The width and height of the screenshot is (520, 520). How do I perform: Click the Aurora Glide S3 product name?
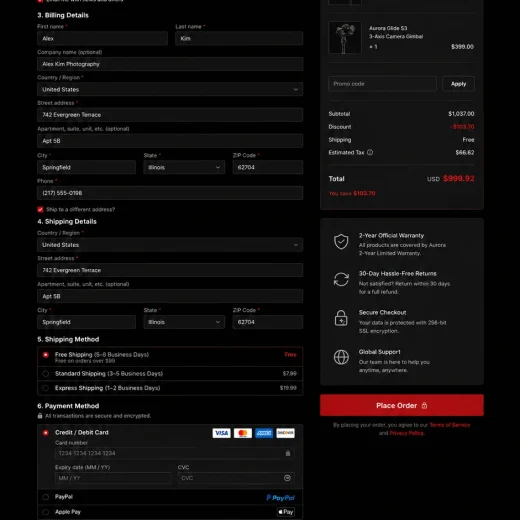388,28
